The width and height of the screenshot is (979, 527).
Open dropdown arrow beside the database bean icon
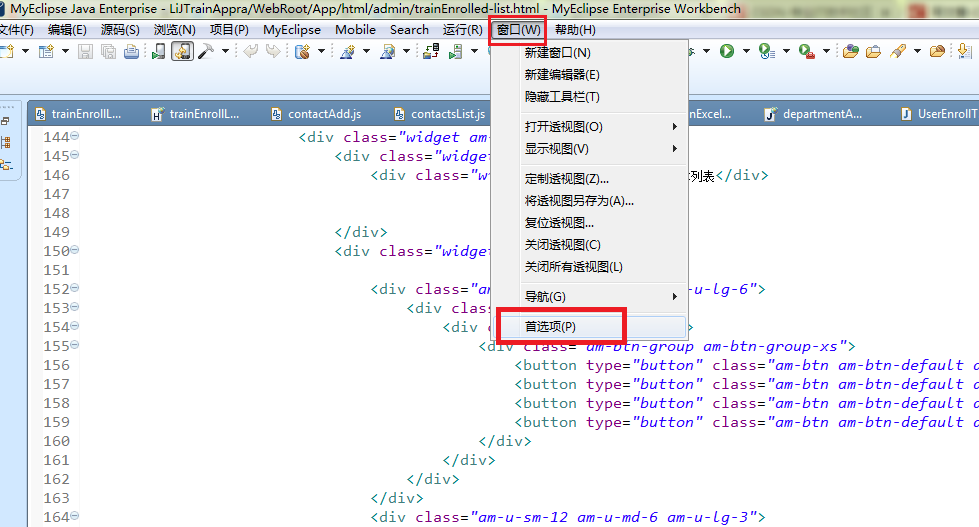322,51
